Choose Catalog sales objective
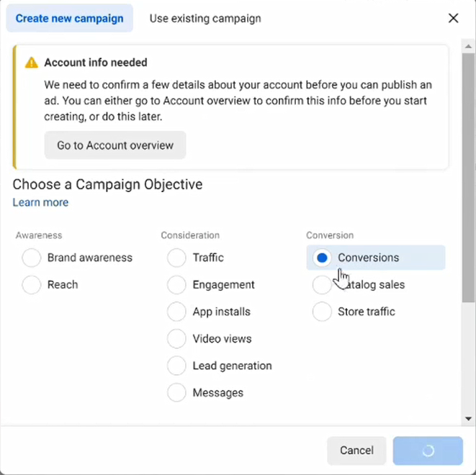Screen dimensions: 476x475 322,284
